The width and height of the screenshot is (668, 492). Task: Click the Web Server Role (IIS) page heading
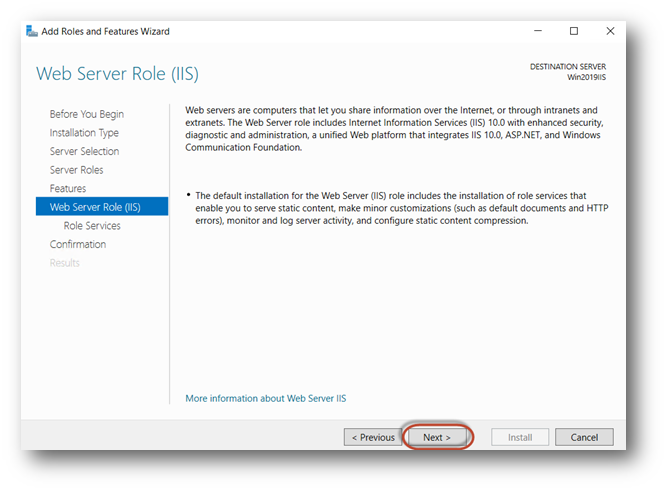(117, 74)
